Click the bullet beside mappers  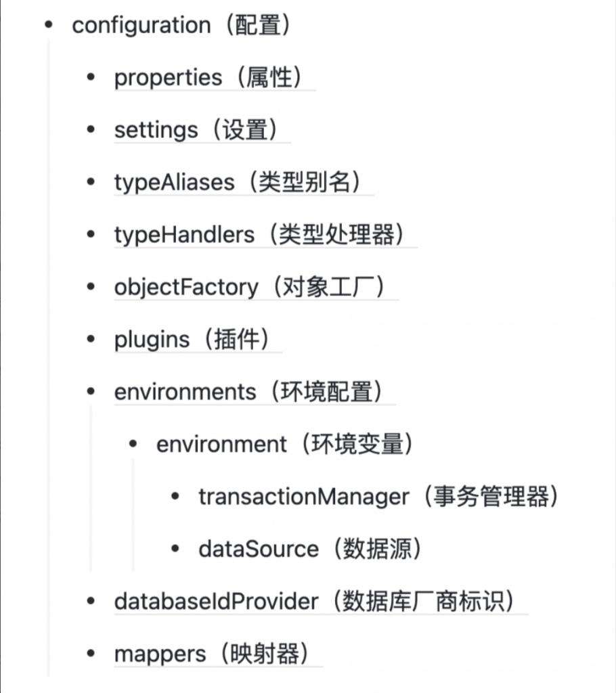click(91, 654)
